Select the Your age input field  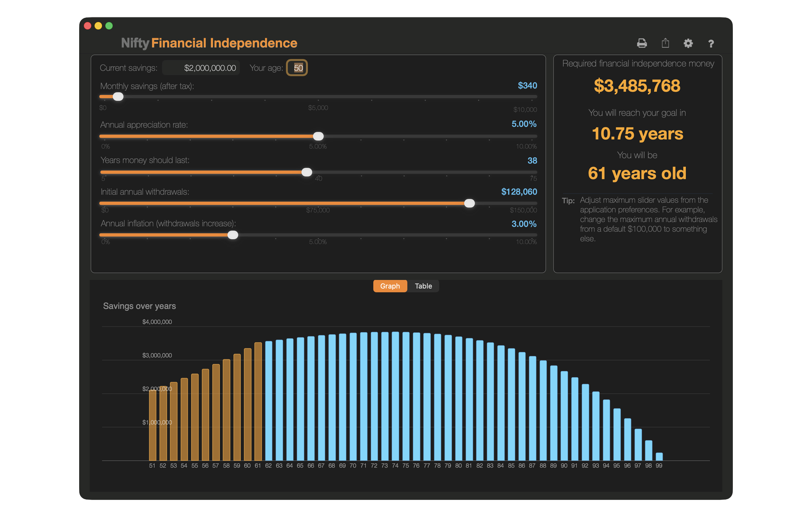coord(297,67)
